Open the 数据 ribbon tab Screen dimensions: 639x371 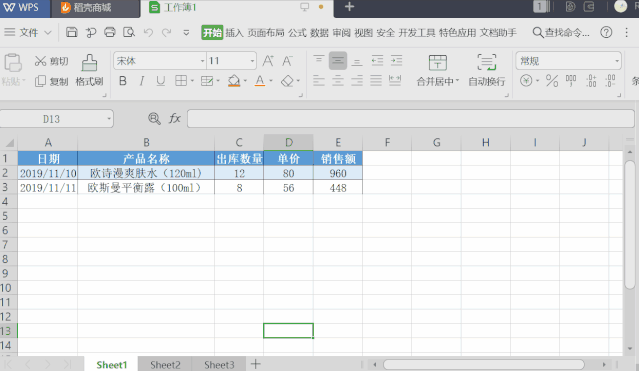click(319, 33)
